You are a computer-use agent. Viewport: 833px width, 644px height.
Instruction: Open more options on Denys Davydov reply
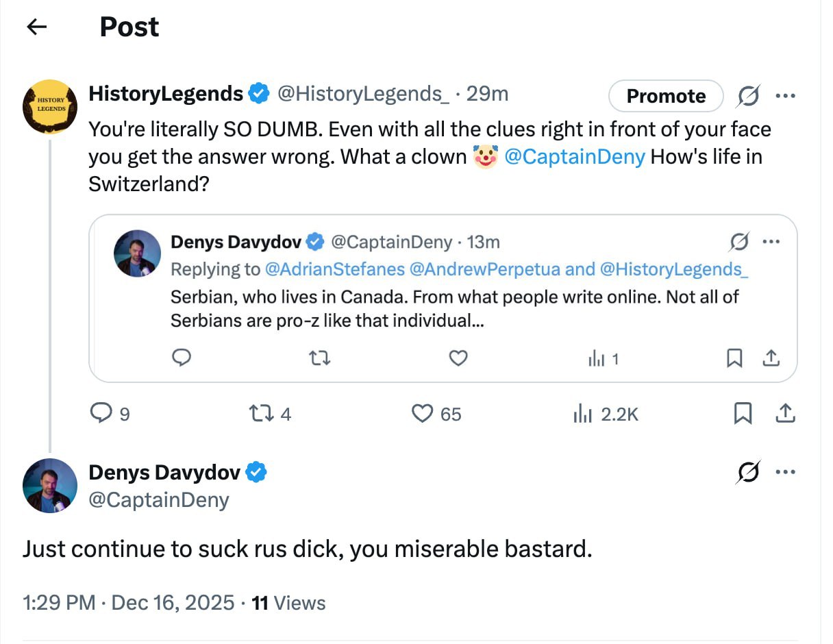coord(785,471)
